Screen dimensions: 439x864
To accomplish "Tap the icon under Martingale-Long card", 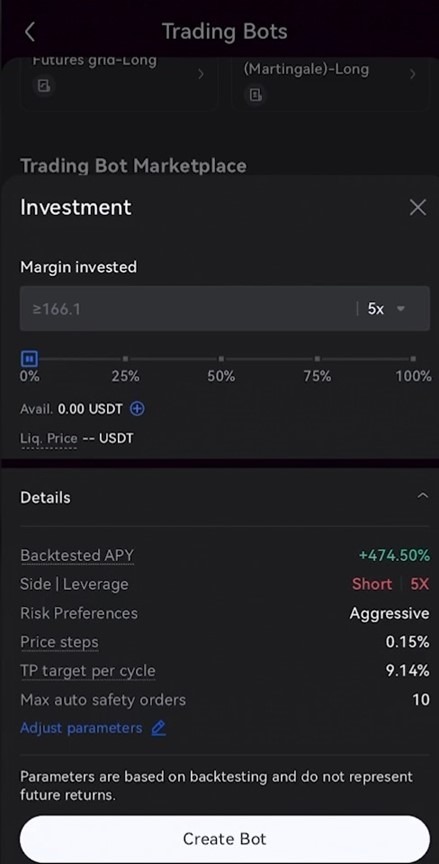I will (256, 95).
